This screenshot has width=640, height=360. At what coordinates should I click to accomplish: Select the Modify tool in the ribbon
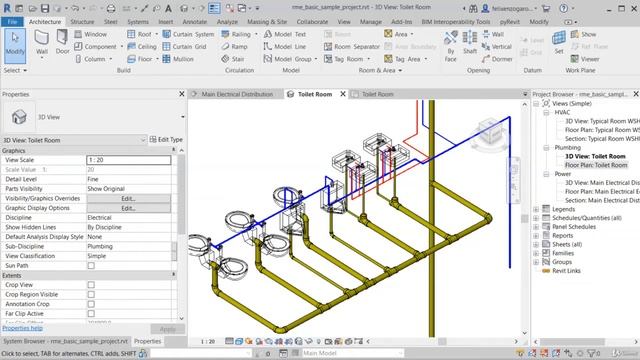coord(15,45)
